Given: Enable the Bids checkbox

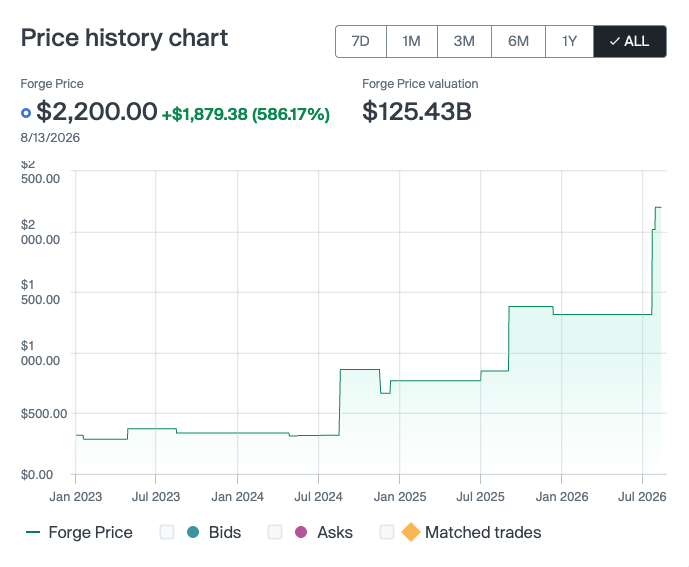Looking at the screenshot, I should pyautogui.click(x=167, y=532).
